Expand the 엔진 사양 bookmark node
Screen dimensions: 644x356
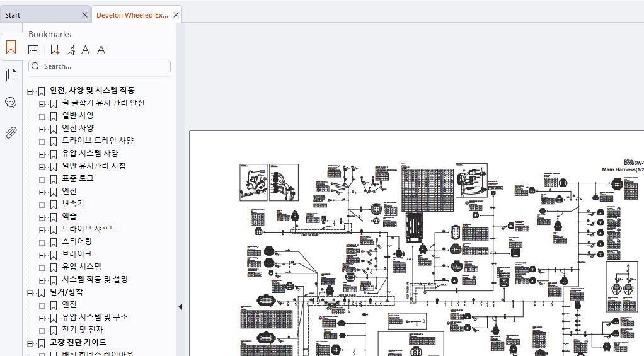point(42,129)
